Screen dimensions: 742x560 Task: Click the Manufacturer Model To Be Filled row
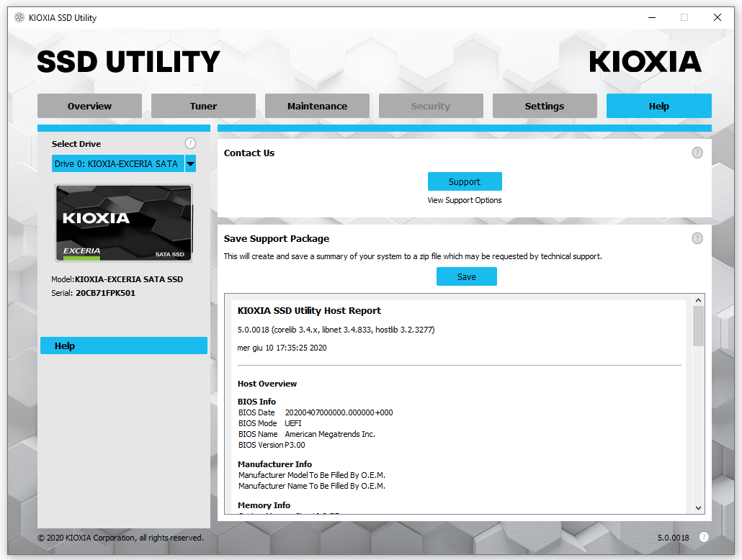pyautogui.click(x=312, y=475)
